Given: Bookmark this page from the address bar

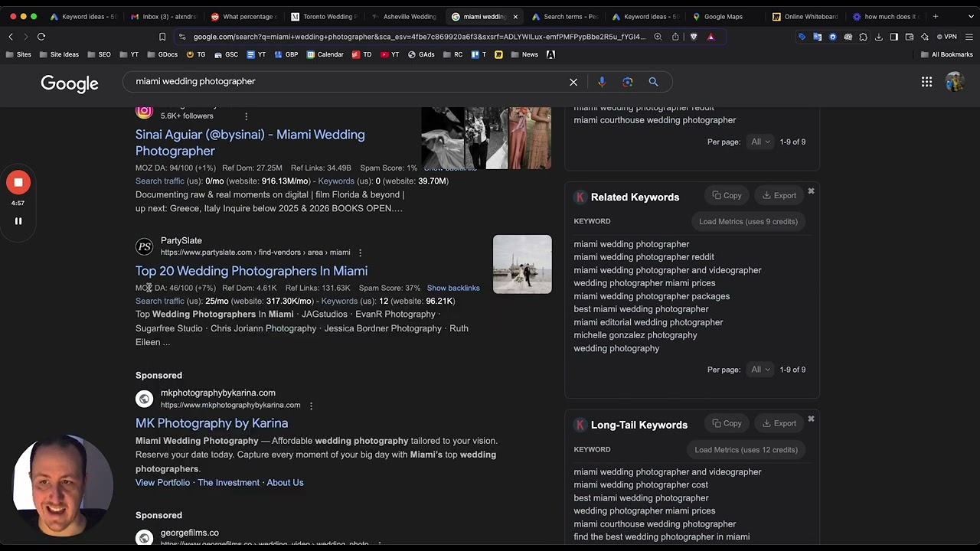Looking at the screenshot, I should pos(162,37).
